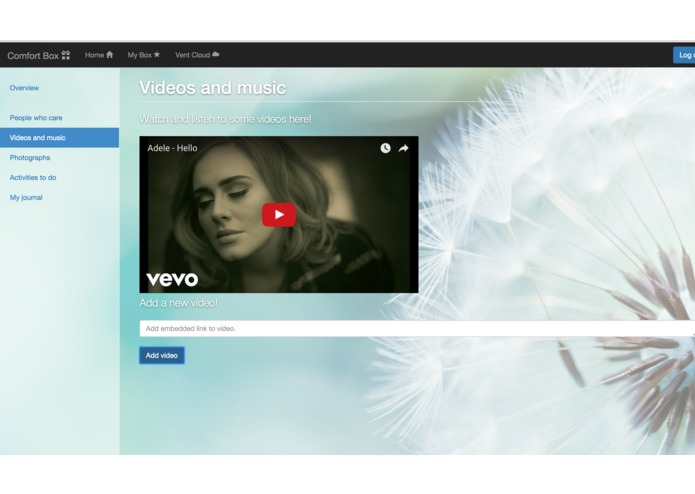The height and width of the screenshot is (494, 695).
Task: Click the 'Watch and listen to some videos here!' text
Action: click(x=225, y=119)
